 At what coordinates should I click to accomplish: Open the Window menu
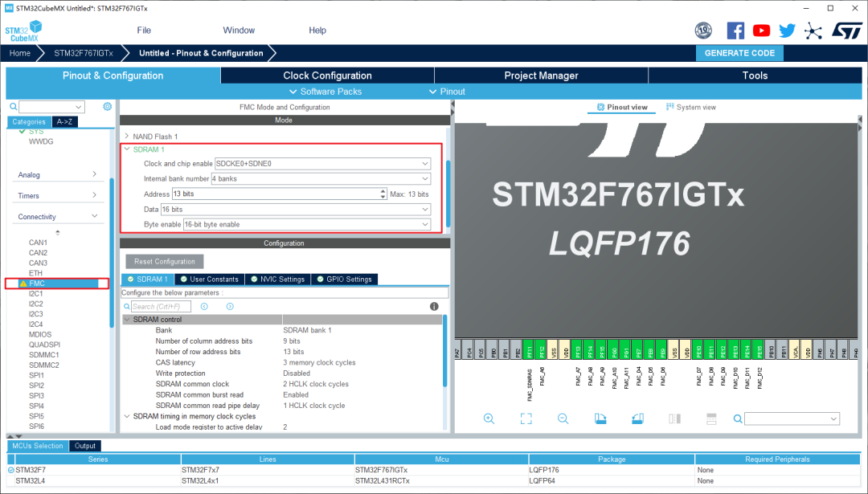pos(239,31)
